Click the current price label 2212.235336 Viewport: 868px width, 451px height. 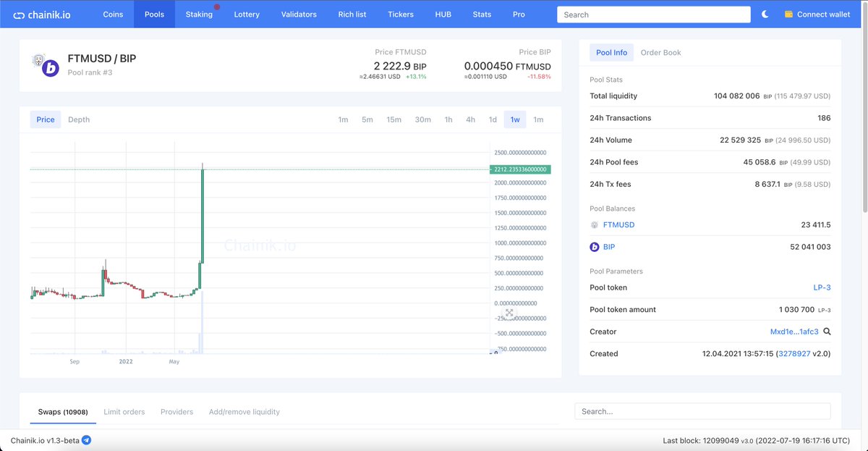pyautogui.click(x=521, y=169)
